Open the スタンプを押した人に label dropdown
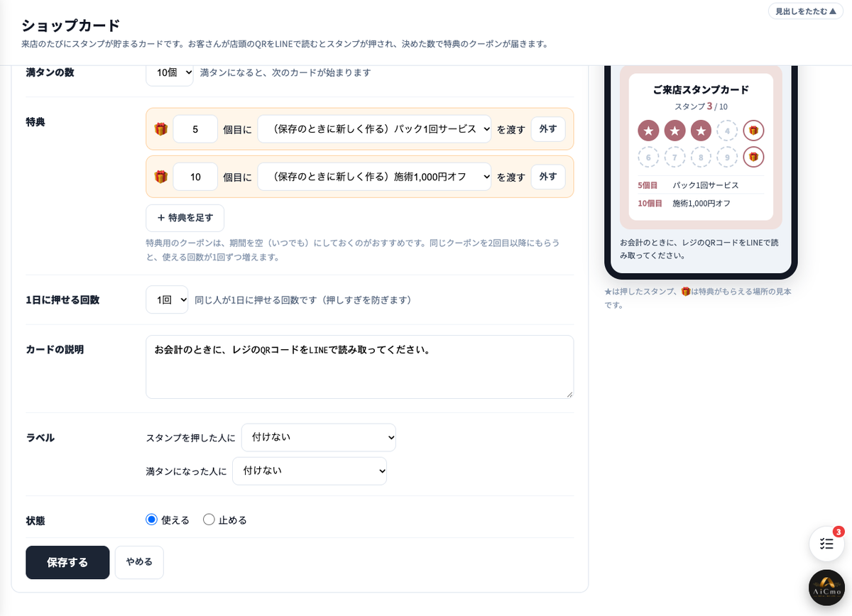Viewport: 852px width, 616px height. [x=319, y=437]
